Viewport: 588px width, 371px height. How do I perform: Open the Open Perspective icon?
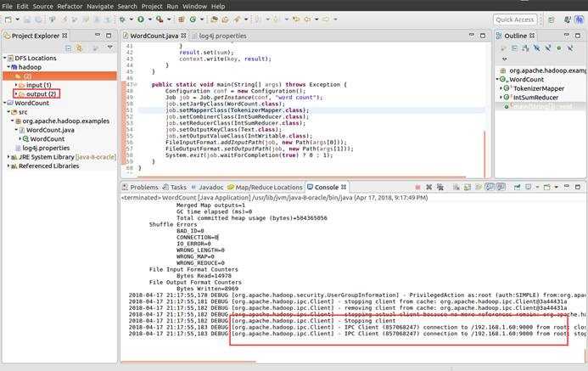(x=552, y=20)
